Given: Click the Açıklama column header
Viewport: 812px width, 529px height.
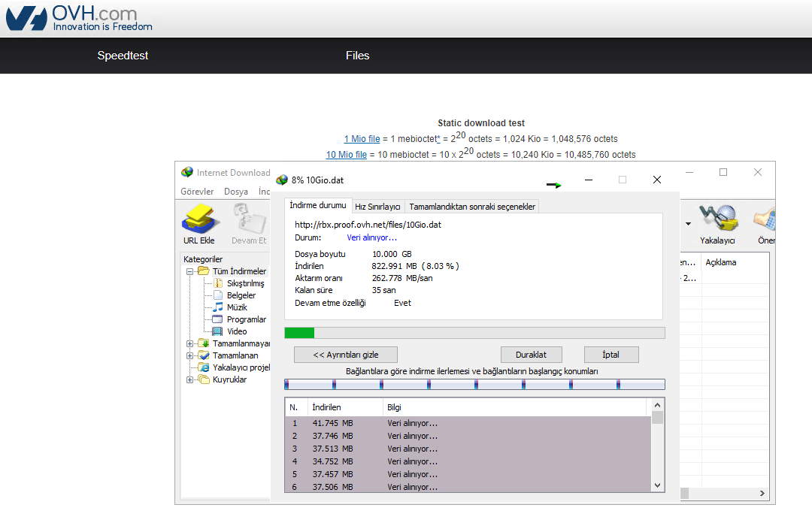Looking at the screenshot, I should tap(735, 262).
